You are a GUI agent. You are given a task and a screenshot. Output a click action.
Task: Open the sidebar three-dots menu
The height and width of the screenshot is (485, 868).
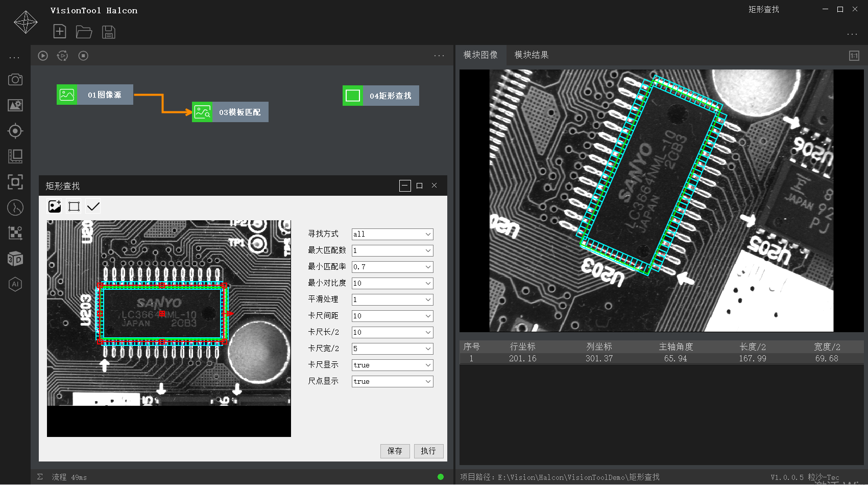point(14,57)
